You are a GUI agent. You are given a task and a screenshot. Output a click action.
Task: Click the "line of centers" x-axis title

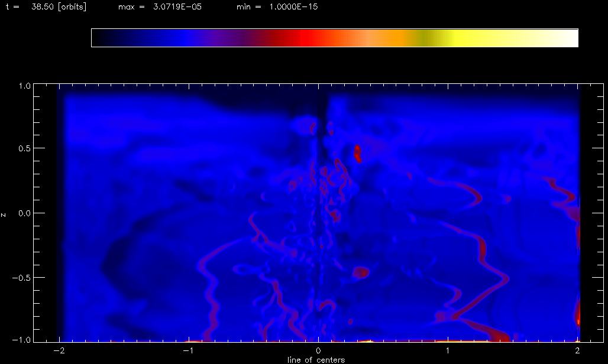[316, 360]
